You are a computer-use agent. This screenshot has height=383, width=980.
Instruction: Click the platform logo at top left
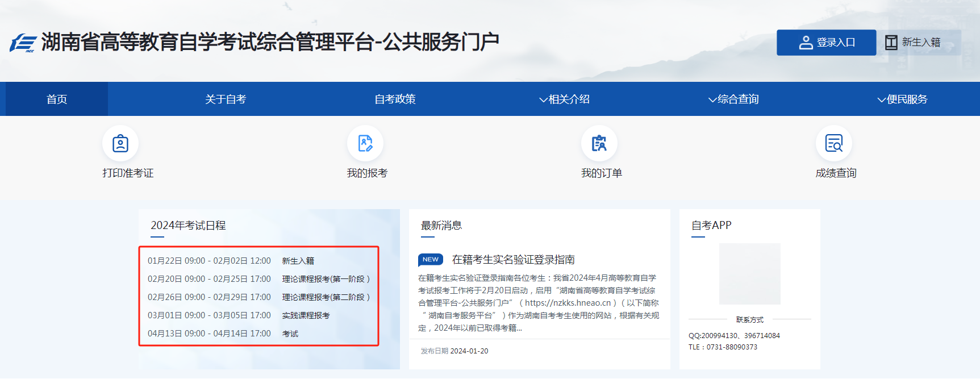coord(23,43)
